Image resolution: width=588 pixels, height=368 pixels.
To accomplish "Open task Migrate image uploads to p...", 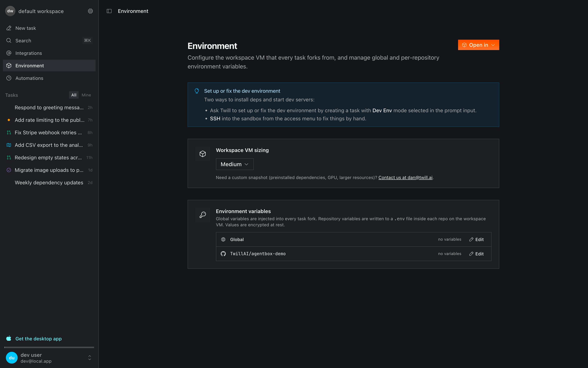I will click(x=49, y=170).
